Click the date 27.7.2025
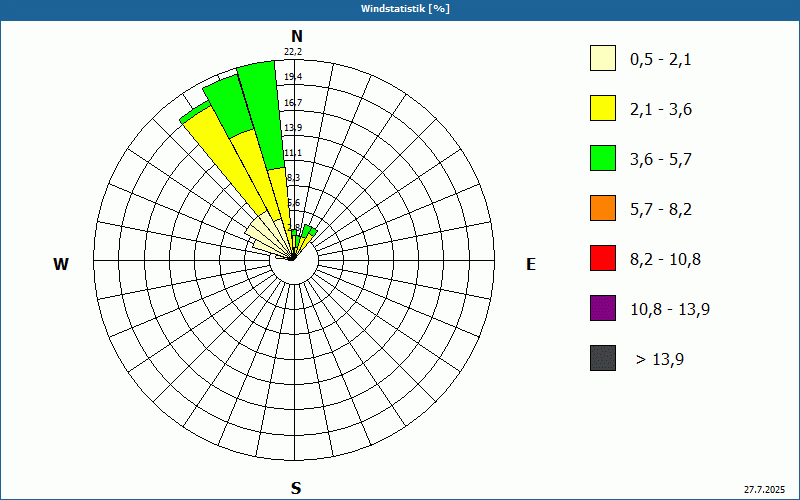Screen dimensions: 800x500 tap(764, 489)
